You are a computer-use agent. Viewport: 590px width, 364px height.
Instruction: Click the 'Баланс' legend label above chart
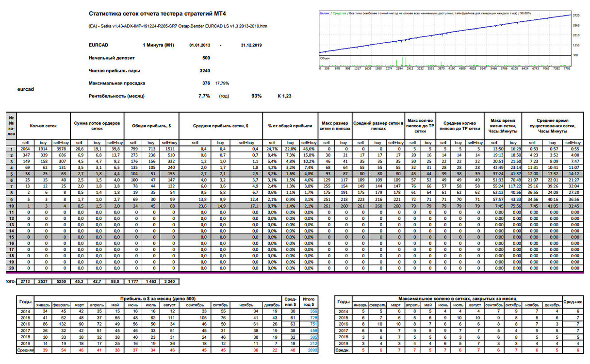(x=325, y=13)
